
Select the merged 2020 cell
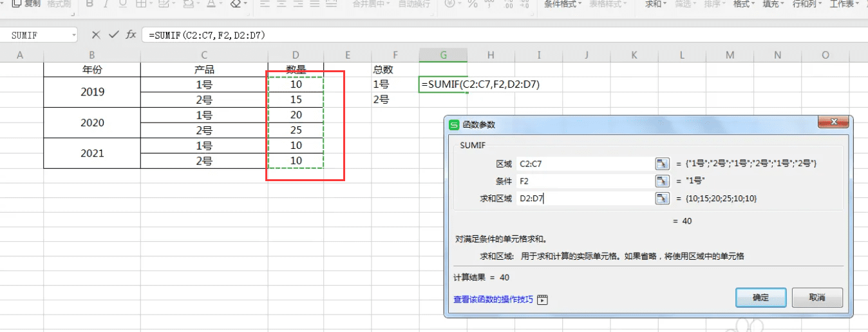(92, 122)
